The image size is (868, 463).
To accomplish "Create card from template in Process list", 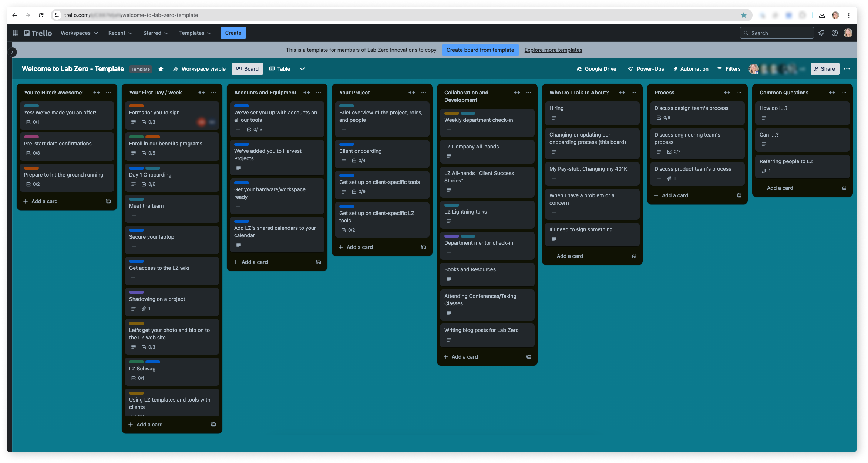I will [739, 195].
